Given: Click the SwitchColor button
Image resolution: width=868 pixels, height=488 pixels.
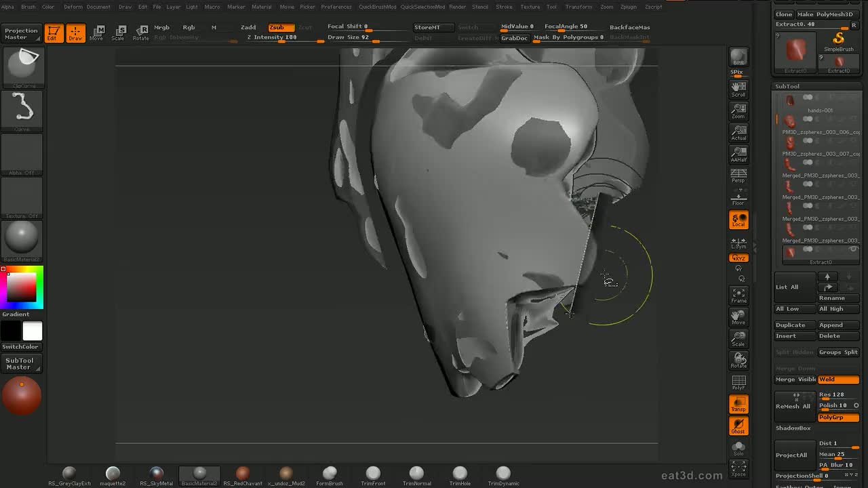Looking at the screenshot, I should [x=20, y=347].
